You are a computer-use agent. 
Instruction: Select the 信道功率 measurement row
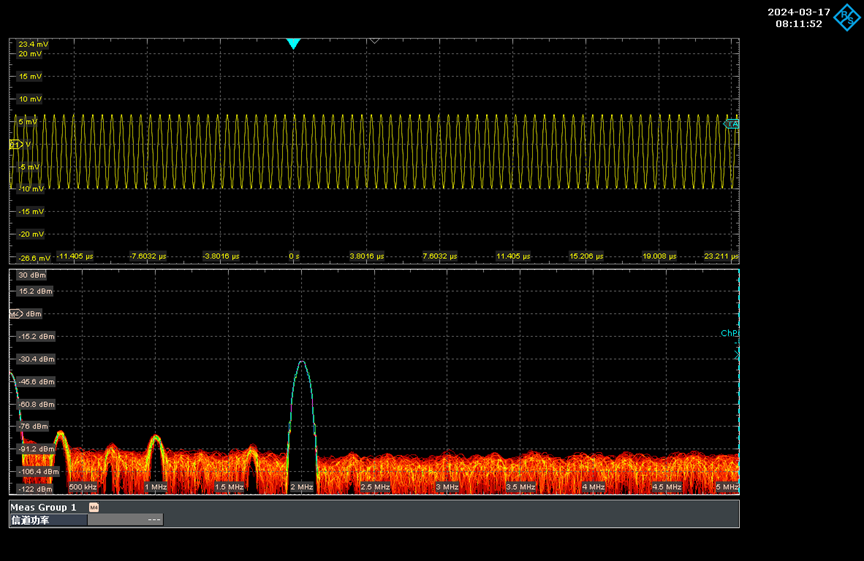pos(87,520)
